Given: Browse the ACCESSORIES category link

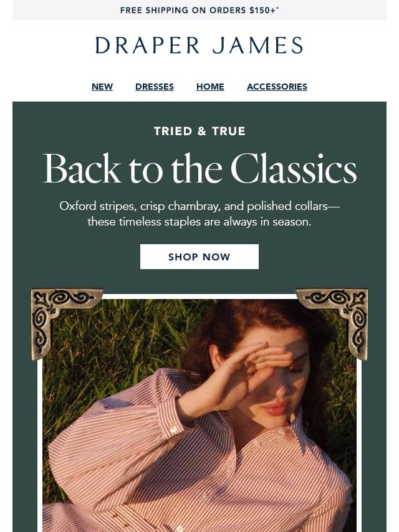Looking at the screenshot, I should pos(277,87).
